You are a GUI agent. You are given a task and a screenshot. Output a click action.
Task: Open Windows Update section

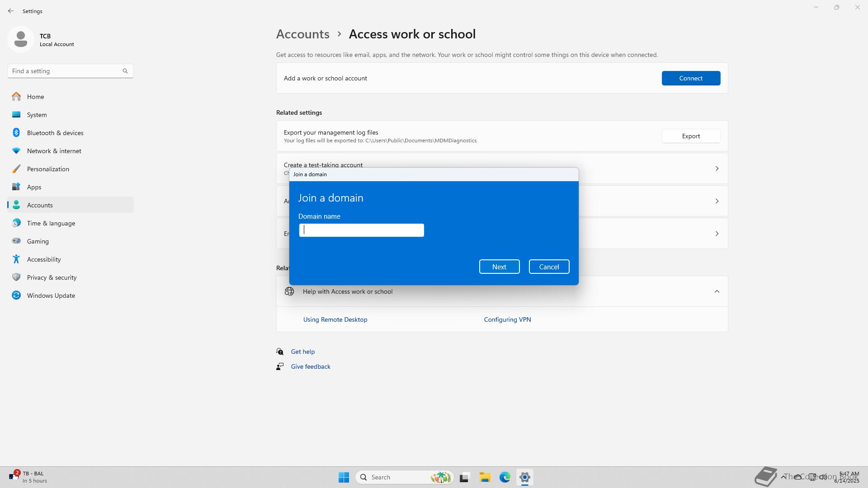click(51, 296)
